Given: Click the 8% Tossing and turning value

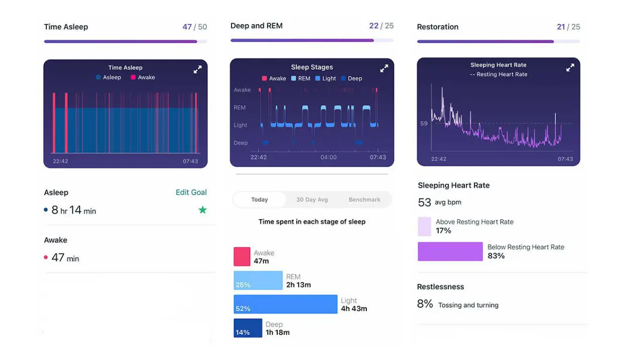Looking at the screenshot, I should pos(458,304).
